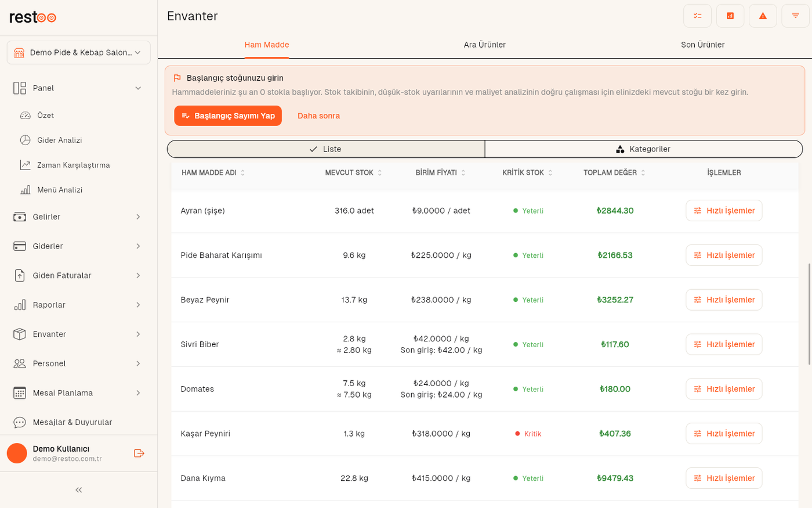Expand the Giderler menu

pos(78,246)
